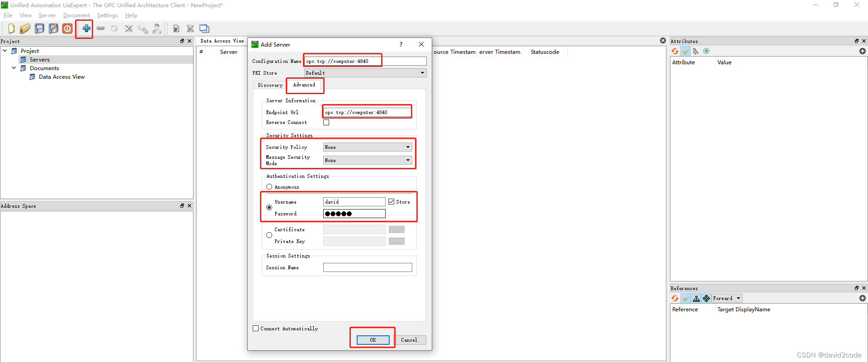The width and height of the screenshot is (868, 362).
Task: Click the orange power shutdown icon
Action: 67,29
